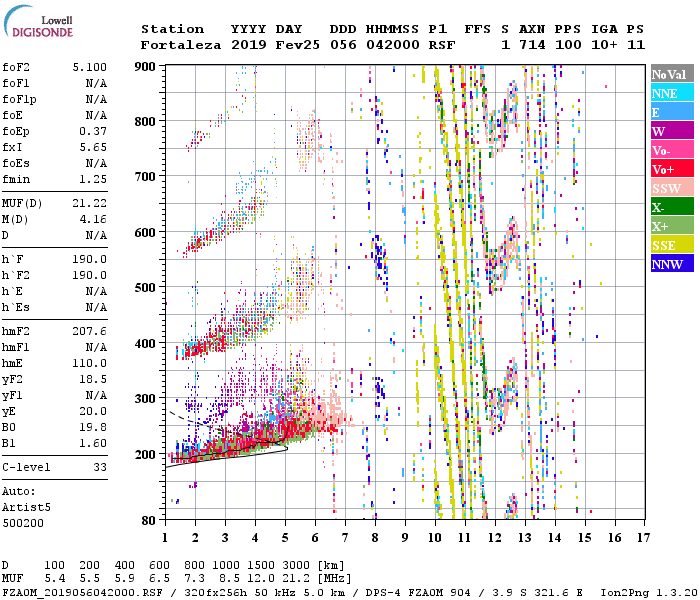Viewport: 700px width, 600px height.
Task: Click the 042000 time value
Action: pos(393,45)
